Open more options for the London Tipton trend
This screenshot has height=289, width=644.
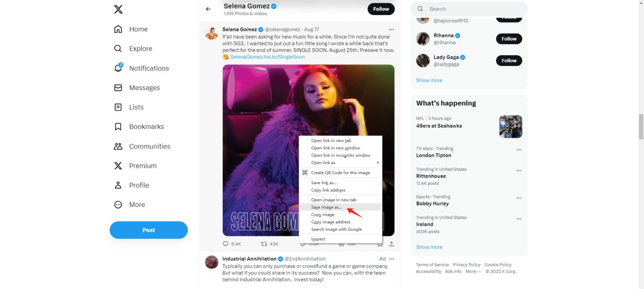pos(519,149)
